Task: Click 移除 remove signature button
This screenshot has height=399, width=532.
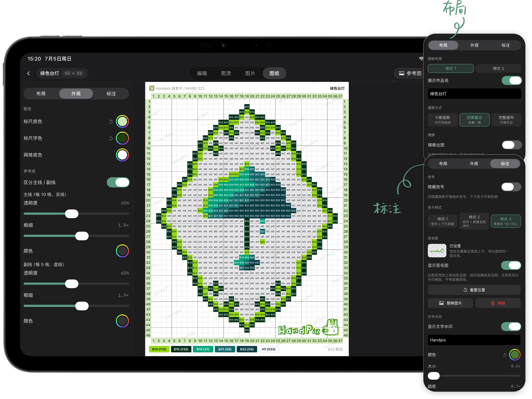Action: (498, 303)
